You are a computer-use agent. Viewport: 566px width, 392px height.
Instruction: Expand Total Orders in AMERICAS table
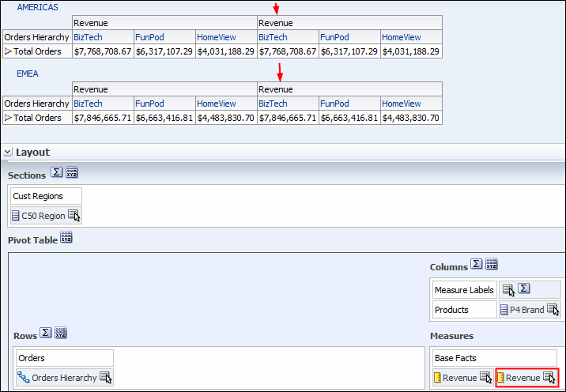[9, 51]
